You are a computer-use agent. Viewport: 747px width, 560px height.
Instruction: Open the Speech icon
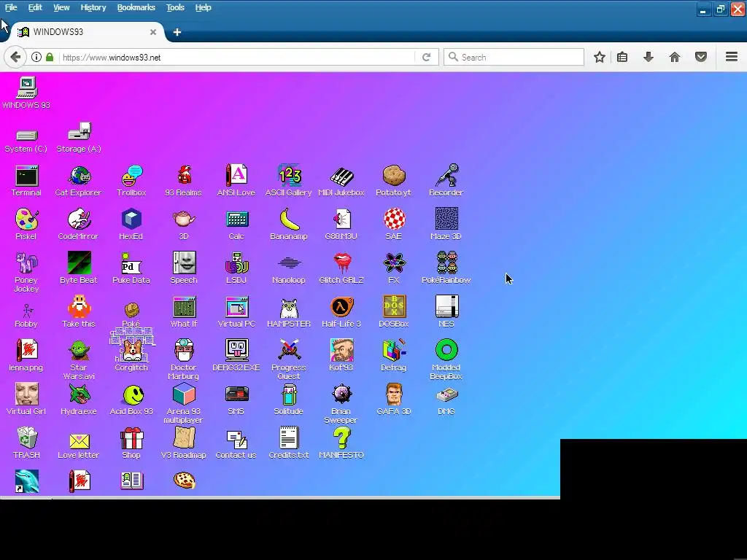point(184,268)
